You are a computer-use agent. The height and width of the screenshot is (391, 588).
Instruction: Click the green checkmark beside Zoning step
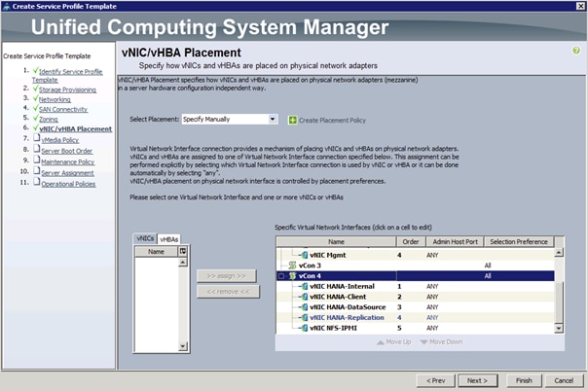(x=35, y=118)
